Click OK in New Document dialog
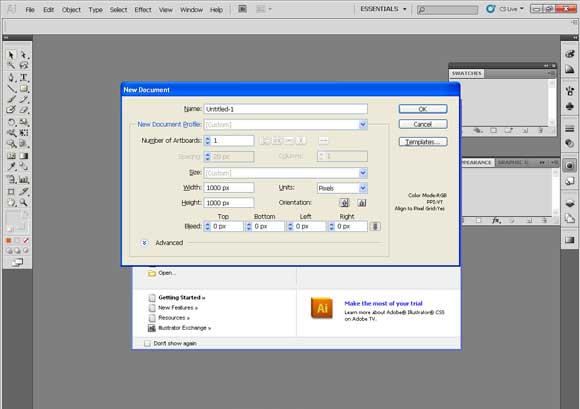The height and width of the screenshot is (409, 580). (x=423, y=109)
